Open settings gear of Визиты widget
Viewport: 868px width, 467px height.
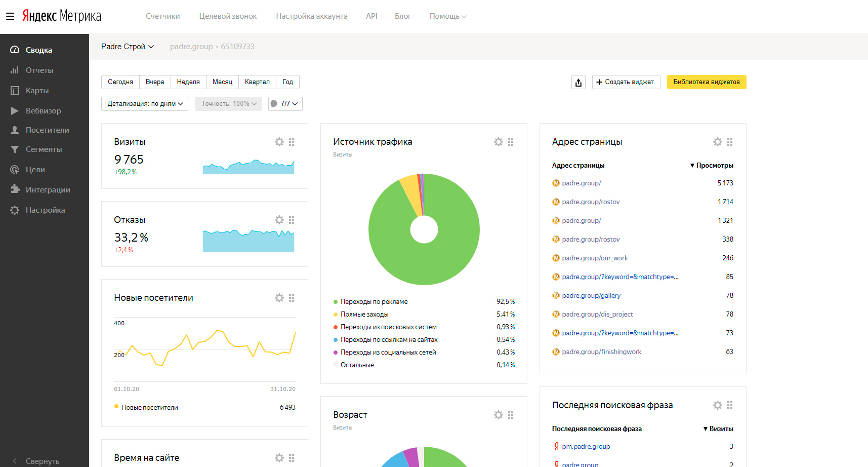(x=279, y=142)
